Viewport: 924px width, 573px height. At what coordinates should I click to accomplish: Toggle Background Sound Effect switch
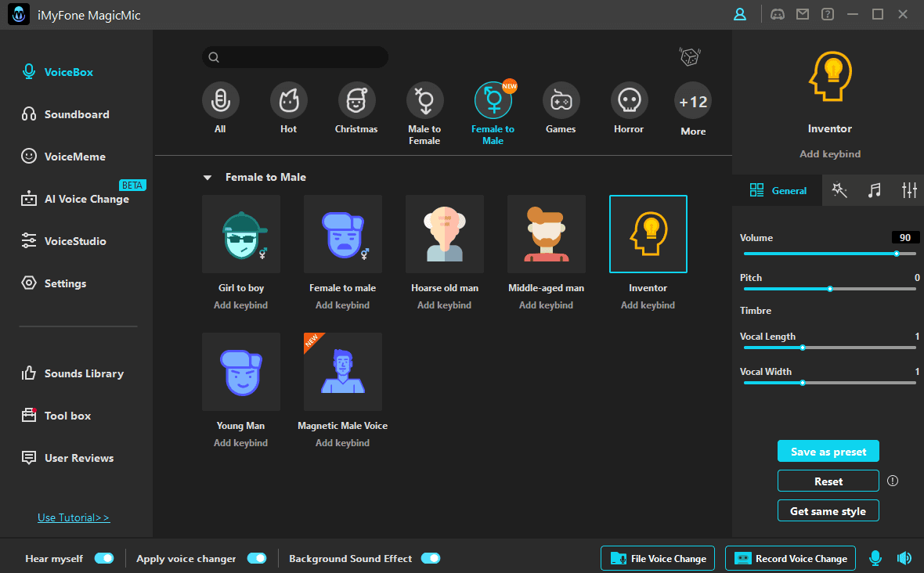431,558
